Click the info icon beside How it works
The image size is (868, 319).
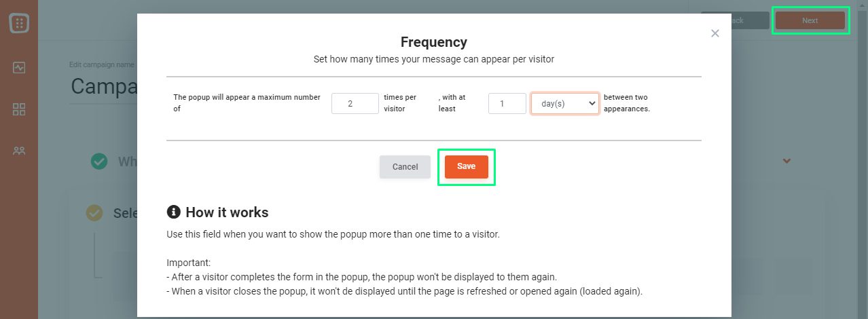[173, 212]
